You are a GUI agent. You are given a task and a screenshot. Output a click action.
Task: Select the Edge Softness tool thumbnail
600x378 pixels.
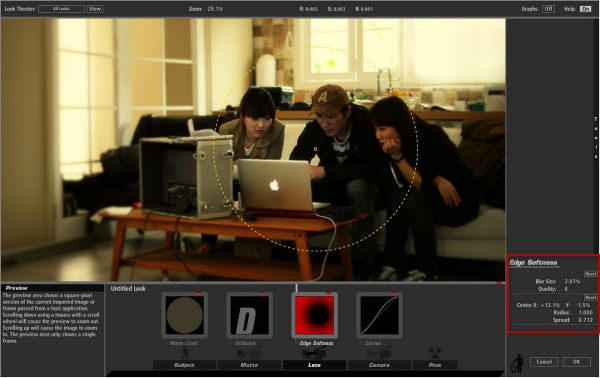pos(315,315)
